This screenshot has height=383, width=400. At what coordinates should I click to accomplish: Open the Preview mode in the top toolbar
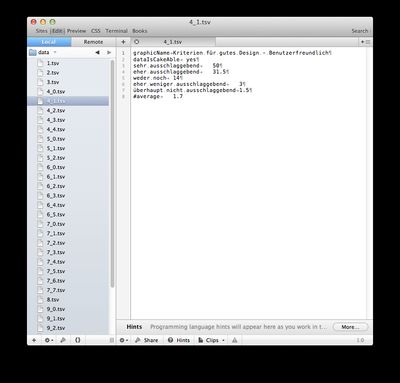coord(76,31)
